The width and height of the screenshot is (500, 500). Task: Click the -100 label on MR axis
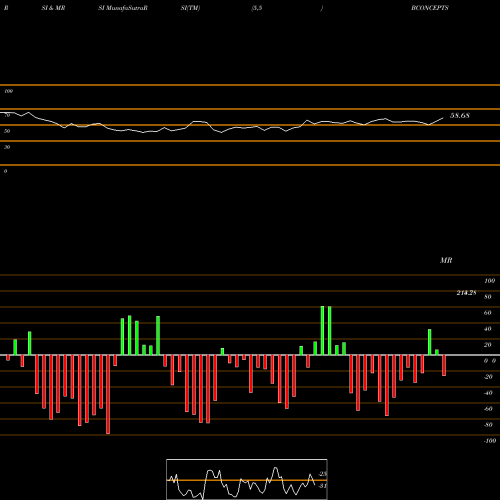point(490,441)
